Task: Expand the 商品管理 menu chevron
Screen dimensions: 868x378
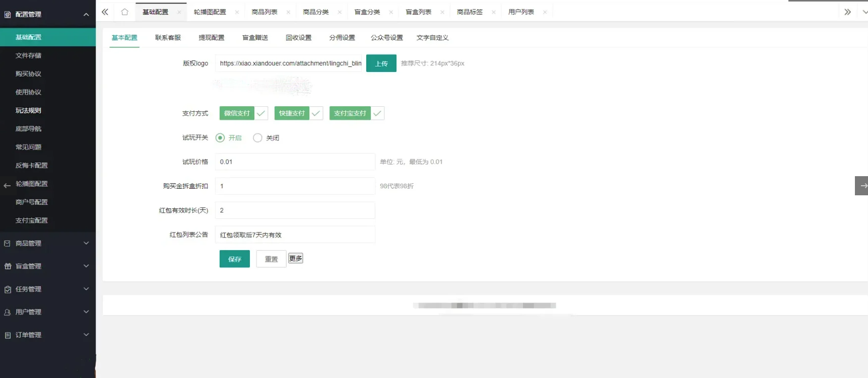Action: coord(86,244)
